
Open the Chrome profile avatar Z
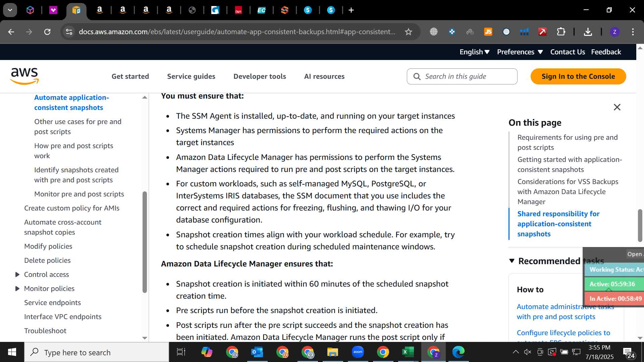point(614,32)
